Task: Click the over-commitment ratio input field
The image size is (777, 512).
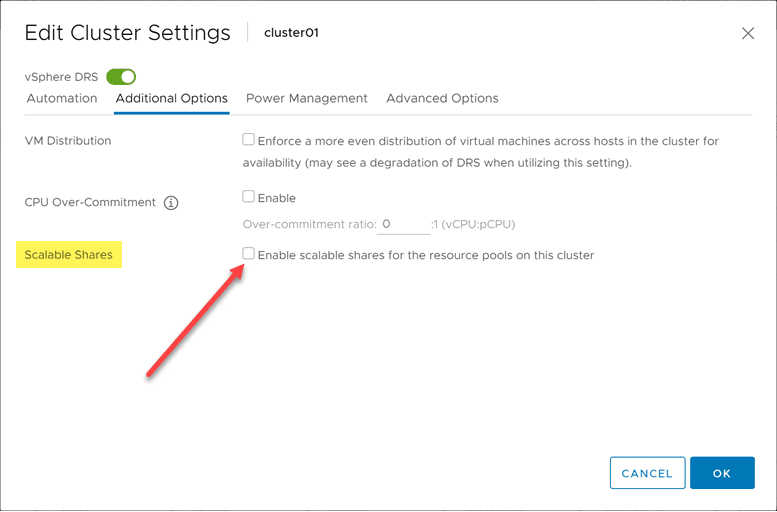Action: [x=403, y=225]
